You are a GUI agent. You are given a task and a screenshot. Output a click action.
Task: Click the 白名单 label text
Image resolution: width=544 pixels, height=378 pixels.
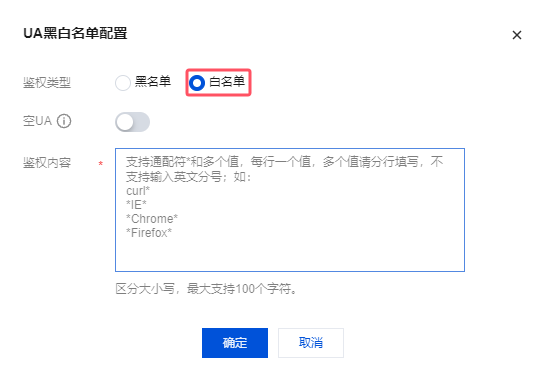pos(227,82)
